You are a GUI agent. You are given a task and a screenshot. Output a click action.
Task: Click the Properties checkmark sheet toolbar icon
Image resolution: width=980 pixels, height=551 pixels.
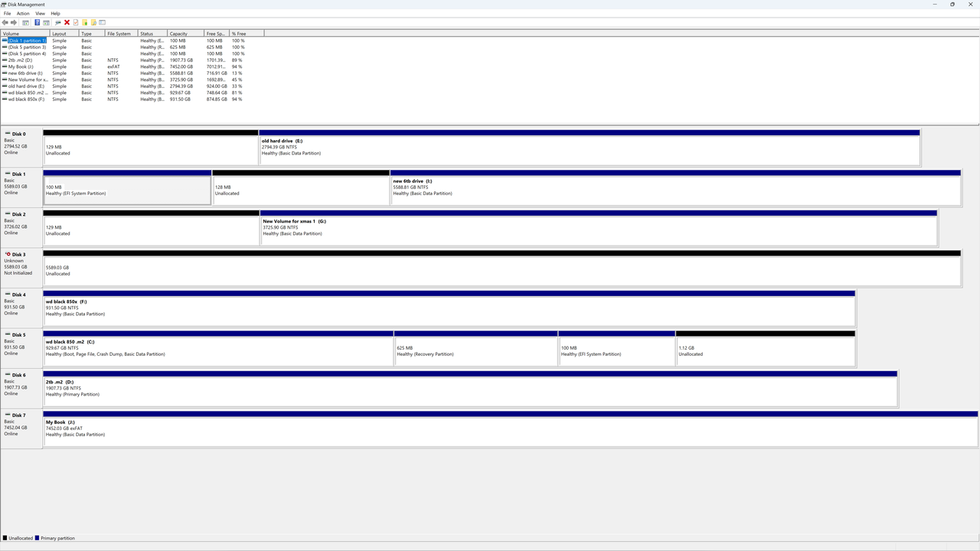(76, 22)
